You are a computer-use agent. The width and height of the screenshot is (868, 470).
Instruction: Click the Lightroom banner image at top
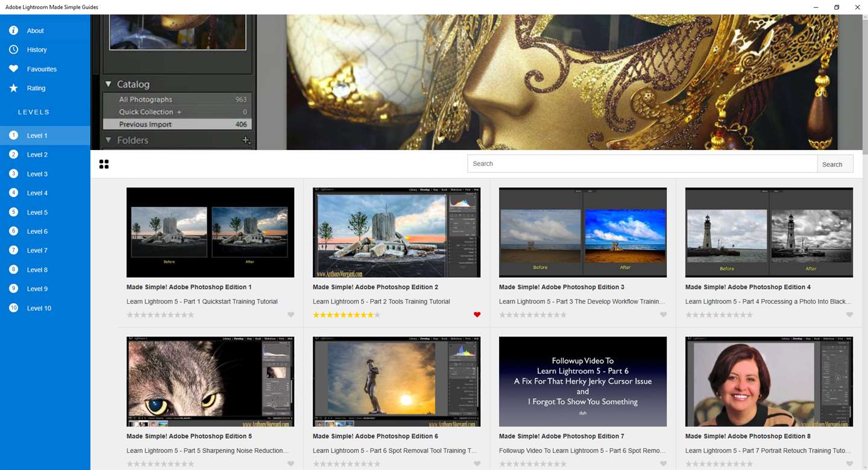476,82
